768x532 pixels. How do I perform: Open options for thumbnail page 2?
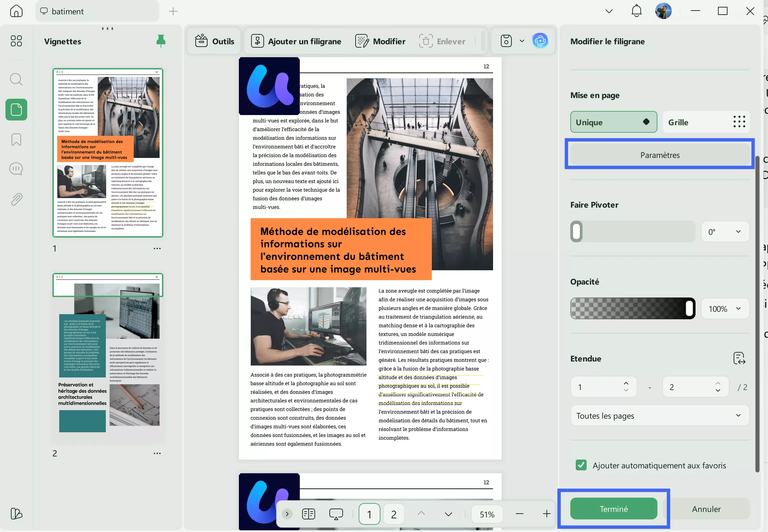[157, 453]
